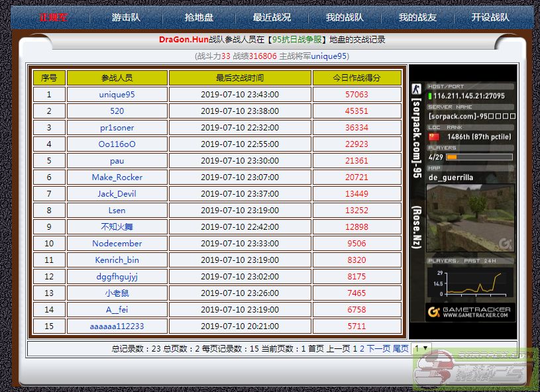540x392 pixels.
Task: Click the GameTracker logo at the banner bottom
Action: [x=470, y=312]
